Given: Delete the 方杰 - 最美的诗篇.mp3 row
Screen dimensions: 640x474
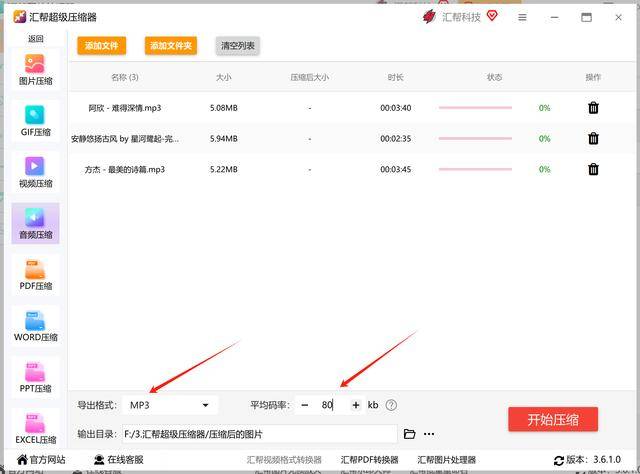Looking at the screenshot, I should 593,169.
